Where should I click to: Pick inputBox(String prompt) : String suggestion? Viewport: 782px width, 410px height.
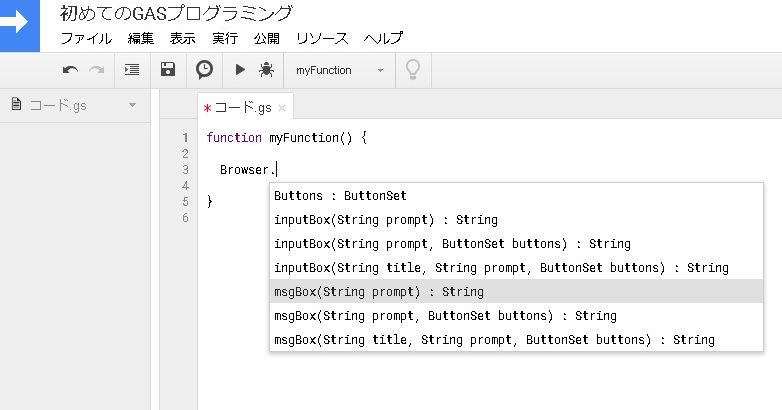pyautogui.click(x=385, y=220)
